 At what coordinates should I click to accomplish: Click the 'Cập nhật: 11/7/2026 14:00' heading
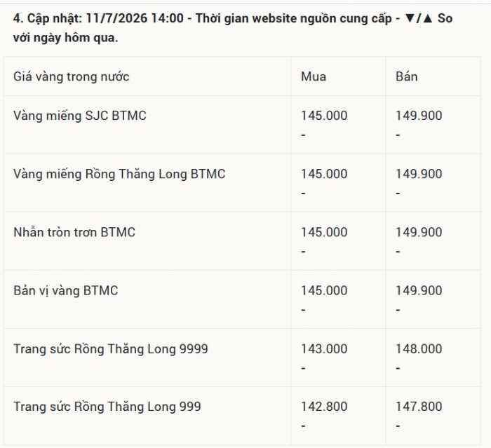tap(105, 18)
